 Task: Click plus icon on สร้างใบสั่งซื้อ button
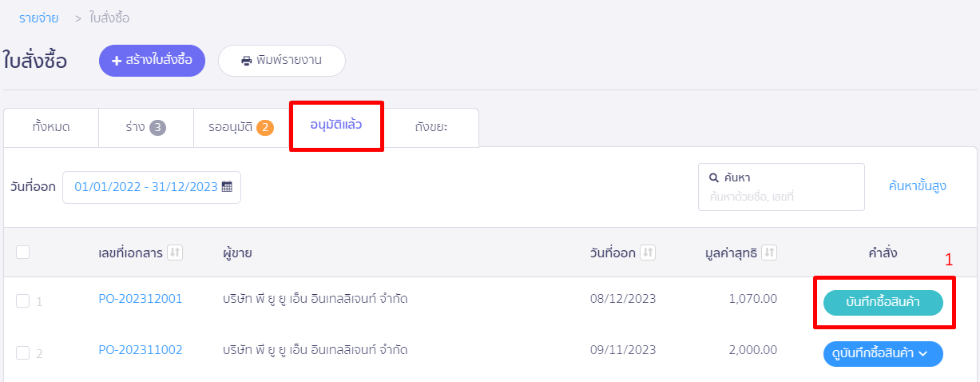[117, 61]
